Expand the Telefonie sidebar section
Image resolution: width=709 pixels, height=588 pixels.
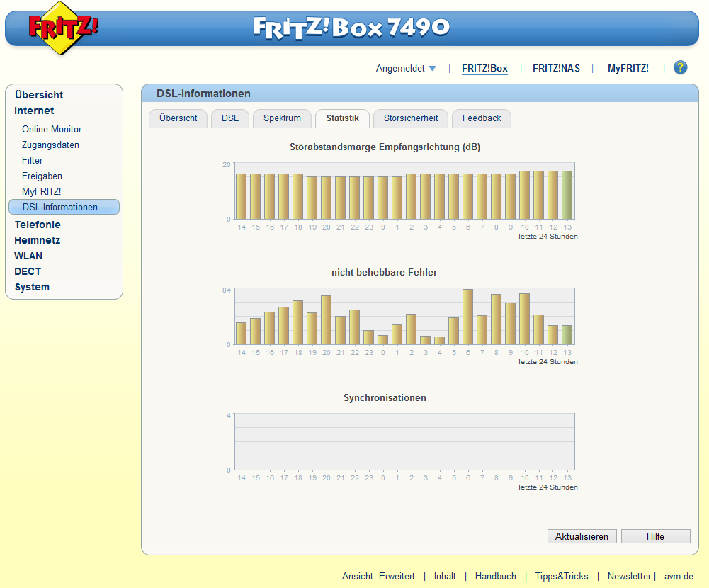pyautogui.click(x=38, y=225)
